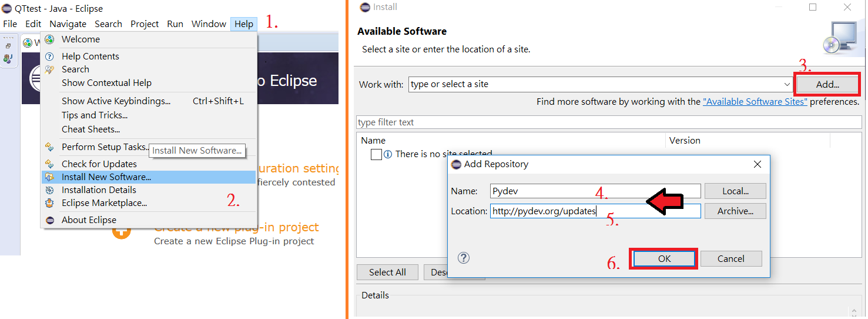This screenshot has height=319, width=868.
Task: Open the File menu
Action: point(10,24)
